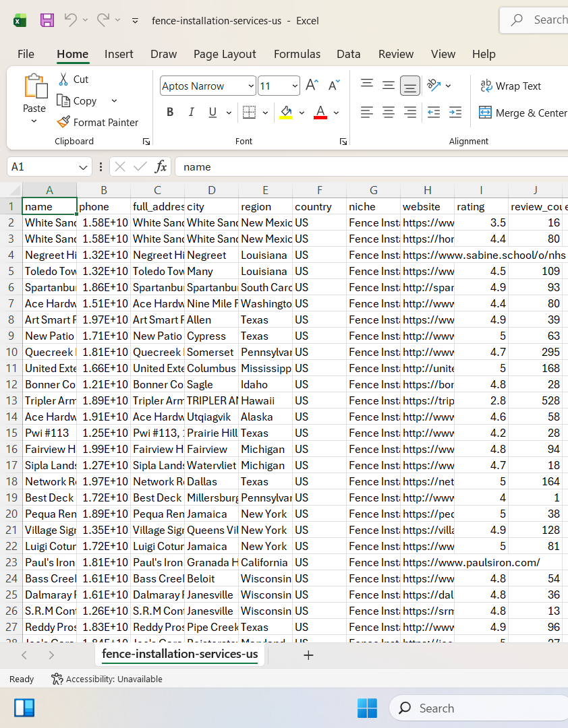Click the Paste clipboard icon
This screenshot has height=728, width=568.
tap(35, 86)
